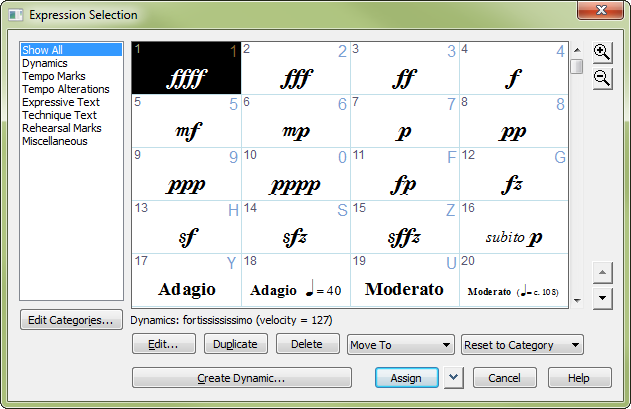Click the grid scrollbar down arrow
The width and height of the screenshot is (631, 409).
[x=577, y=301]
